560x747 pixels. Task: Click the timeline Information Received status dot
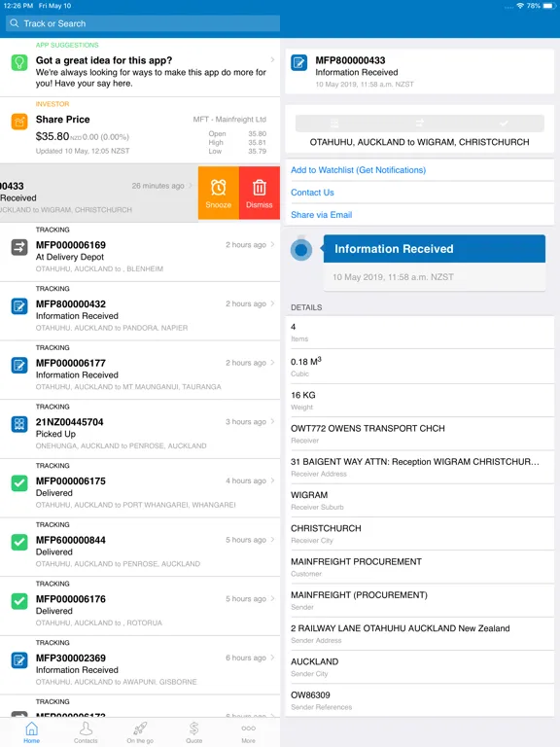point(301,250)
